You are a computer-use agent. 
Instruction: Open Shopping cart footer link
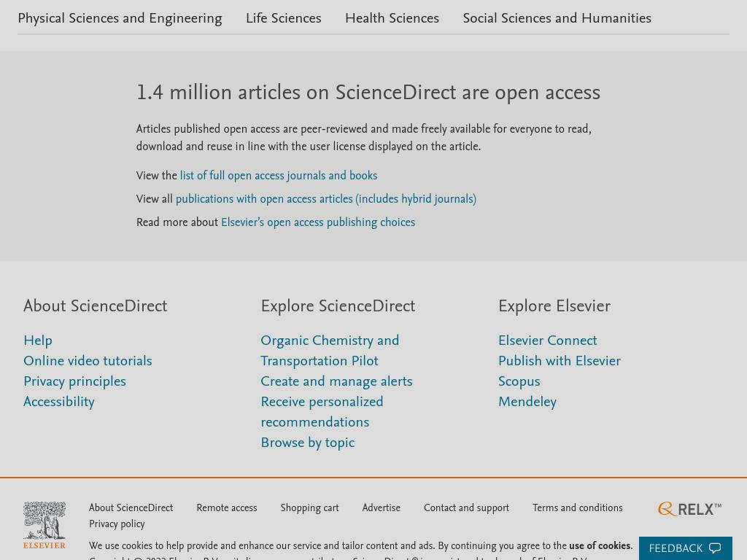(x=309, y=507)
